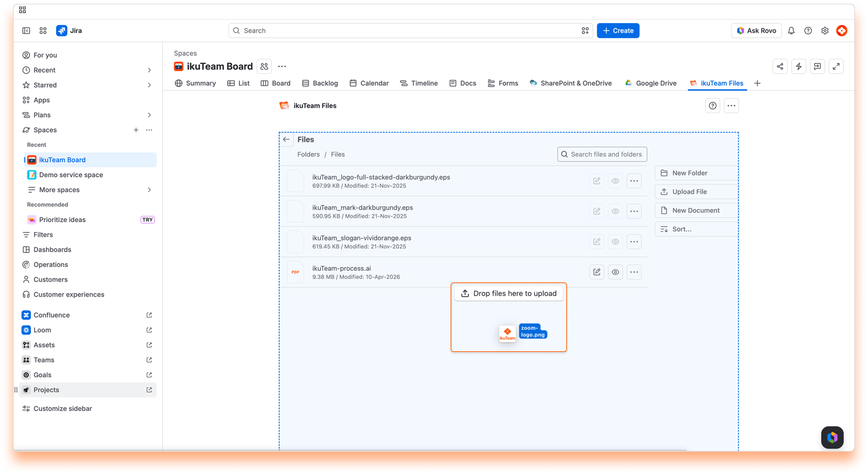Viewport: 868px width, 474px height.
Task: Open the Sort... options
Action: 696,229
